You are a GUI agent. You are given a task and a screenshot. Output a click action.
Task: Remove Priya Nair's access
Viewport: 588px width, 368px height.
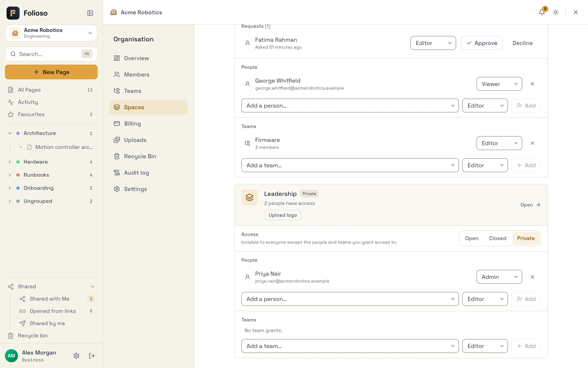pos(532,277)
